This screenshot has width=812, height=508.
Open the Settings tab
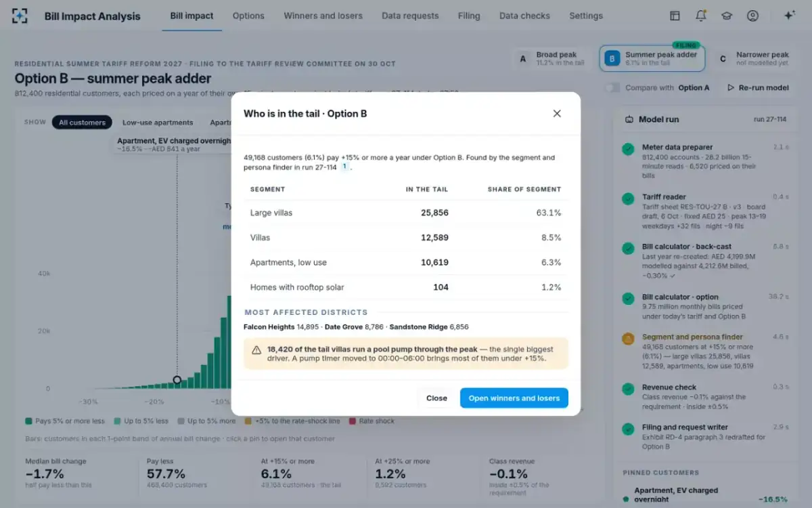(x=586, y=16)
